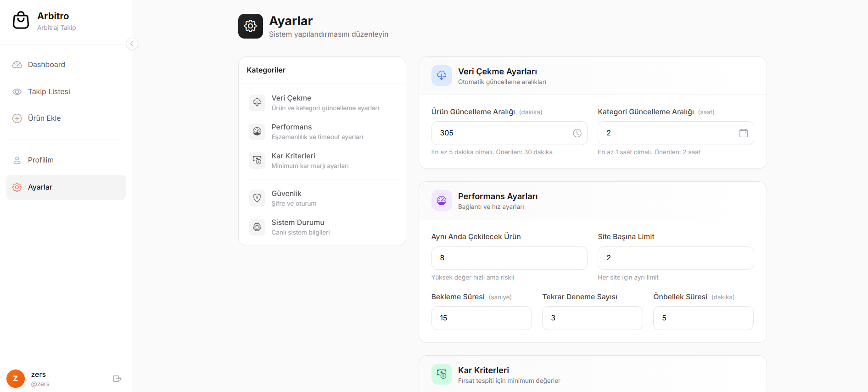Select the Veri Çekme category
Viewport: 868px width, 392px height.
click(322, 103)
